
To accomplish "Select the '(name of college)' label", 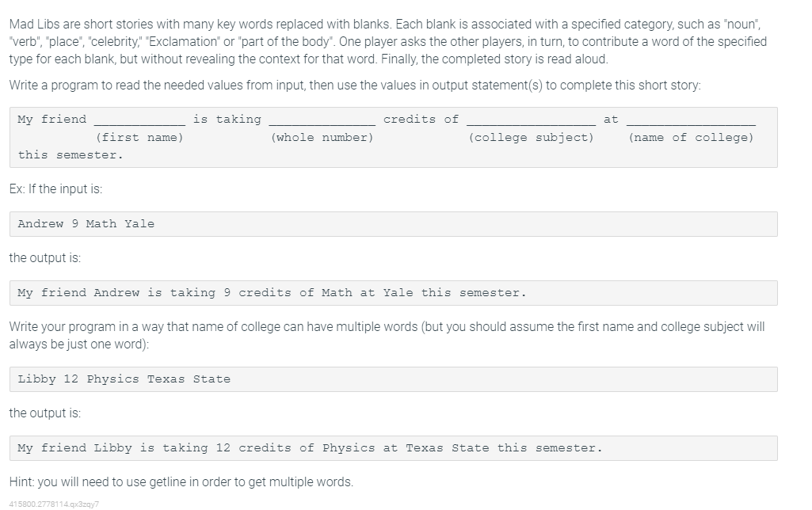I will [691, 138].
